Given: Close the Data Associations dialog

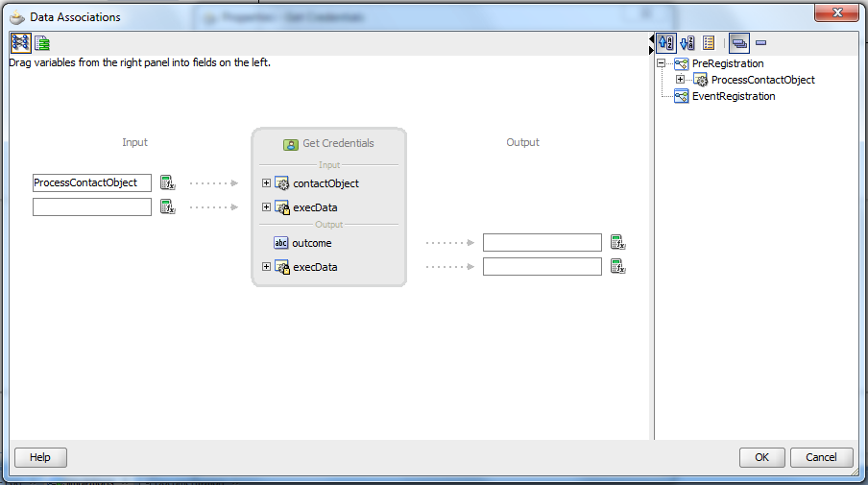Looking at the screenshot, I should point(836,12).
